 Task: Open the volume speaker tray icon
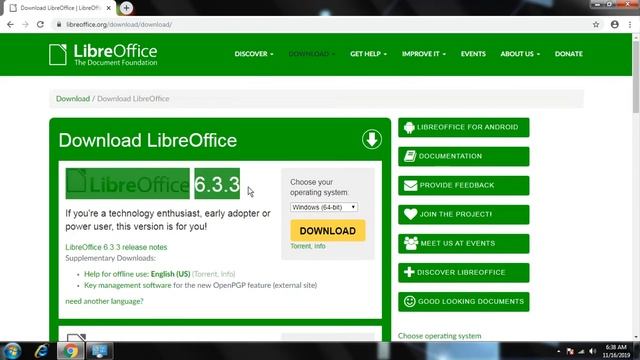pyautogui.click(x=593, y=351)
